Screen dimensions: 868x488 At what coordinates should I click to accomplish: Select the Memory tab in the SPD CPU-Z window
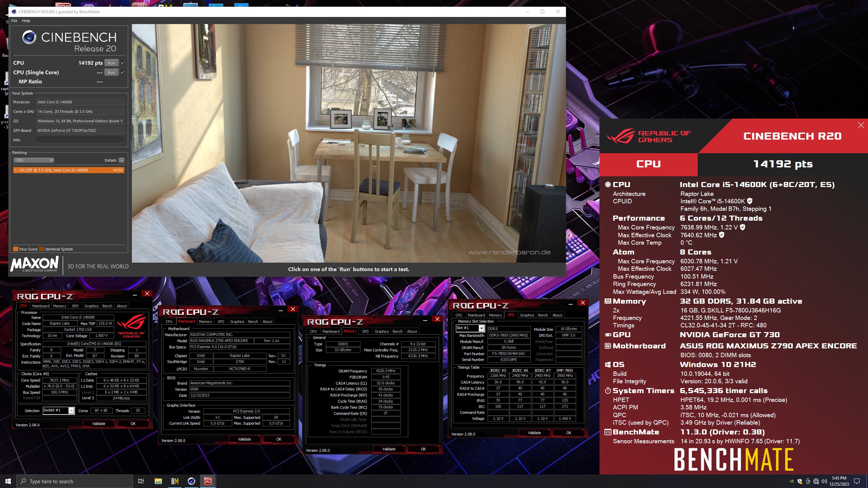tap(495, 315)
